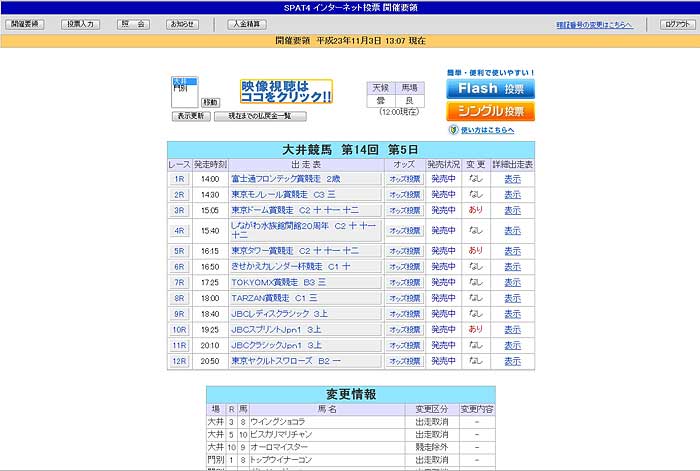This screenshot has height=471, width=700.
Task: Open the 投票入力 menu button
Action: point(80,23)
